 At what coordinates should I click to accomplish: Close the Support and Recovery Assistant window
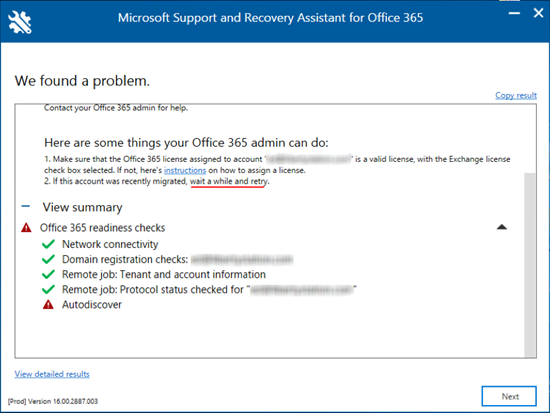[x=538, y=13]
